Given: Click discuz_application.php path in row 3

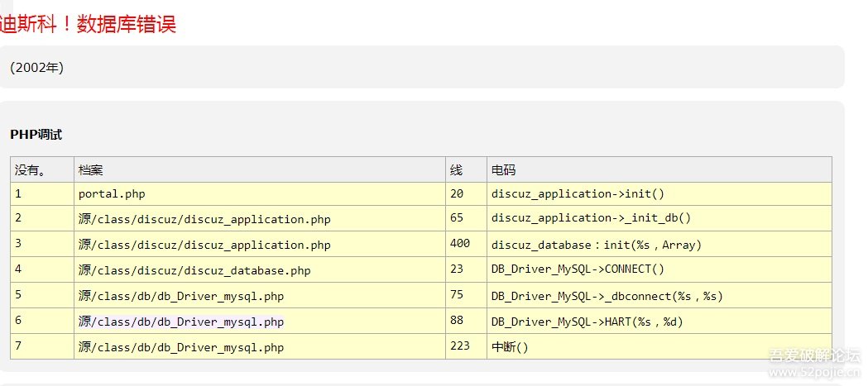Looking at the screenshot, I should point(204,245).
